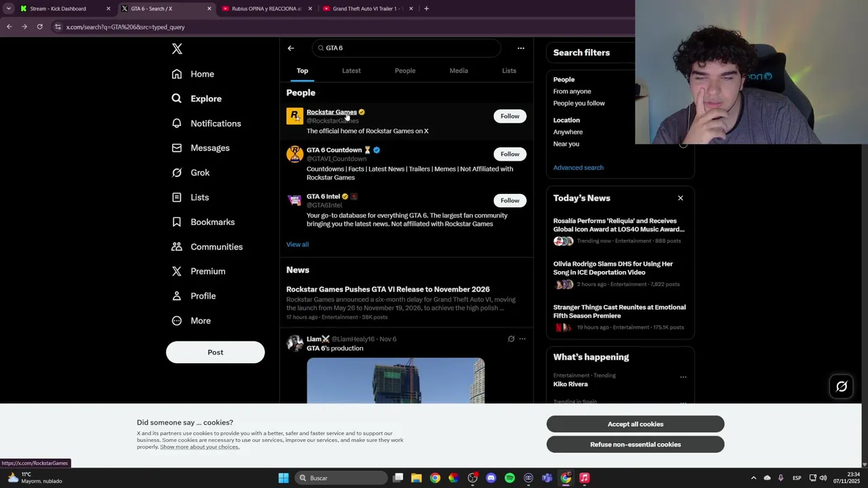This screenshot has height=488, width=868.
Task: Click the browser address bar
Action: click(x=339, y=27)
